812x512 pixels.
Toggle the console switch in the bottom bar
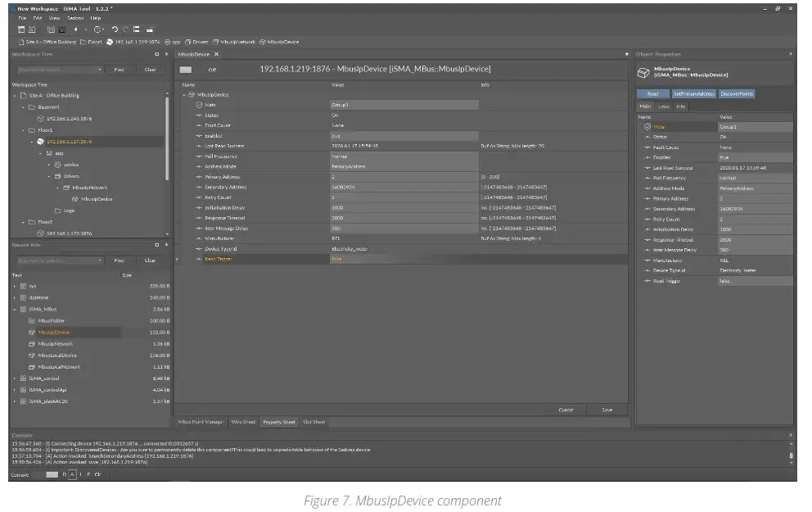(52, 474)
